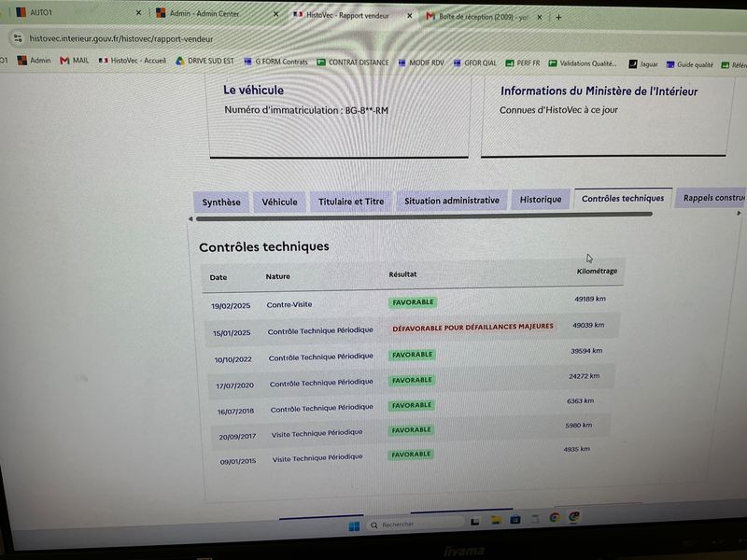Screen dimensions: 747x560
Task: Click the Date column header
Action: coord(218,277)
